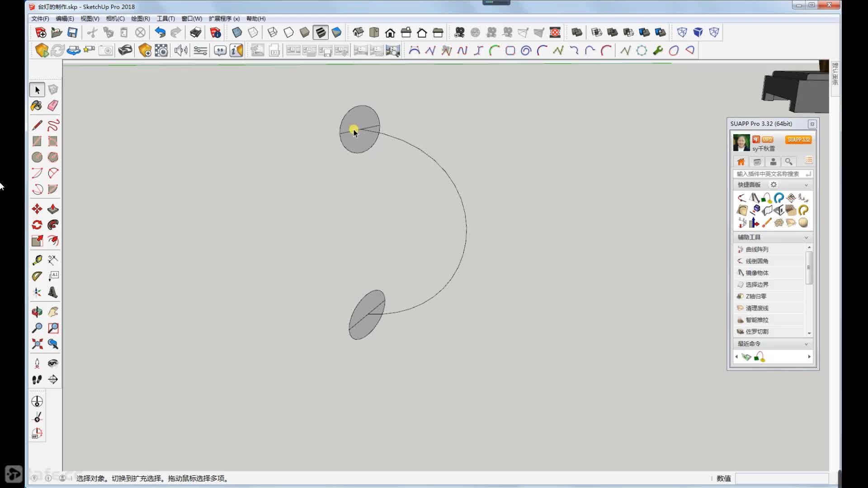Activate the Move tool
This screenshot has height=488, width=868.
[x=37, y=209]
